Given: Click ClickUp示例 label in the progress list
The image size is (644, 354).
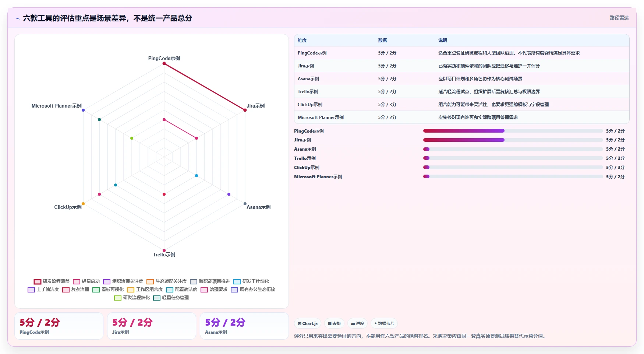Looking at the screenshot, I should [x=307, y=167].
